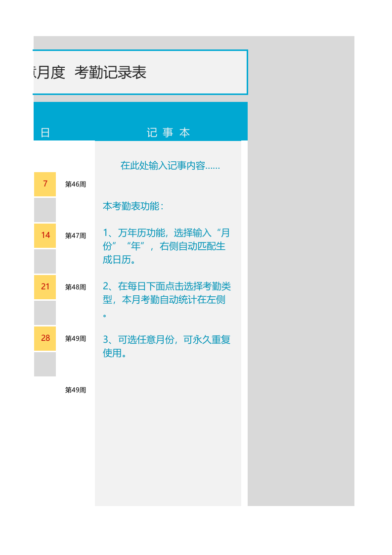
Task: Click the note paragraph starting 3、可选任意月份
Action: [x=167, y=346]
